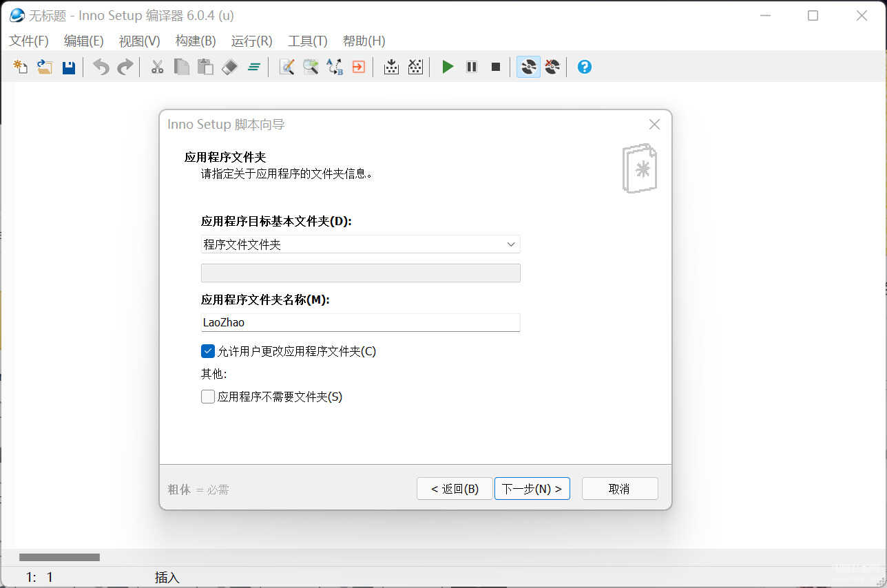887x588 pixels.
Task: Click the Target Uninstall disc icon with red X
Action: tap(552, 67)
